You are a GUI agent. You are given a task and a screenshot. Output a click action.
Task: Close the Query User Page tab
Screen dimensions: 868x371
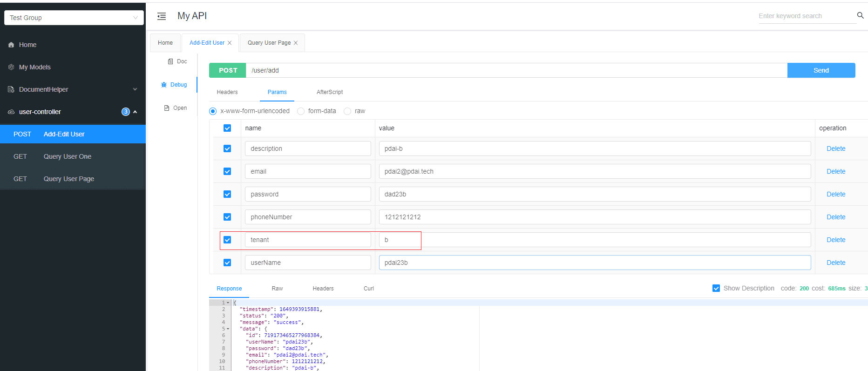tap(296, 43)
